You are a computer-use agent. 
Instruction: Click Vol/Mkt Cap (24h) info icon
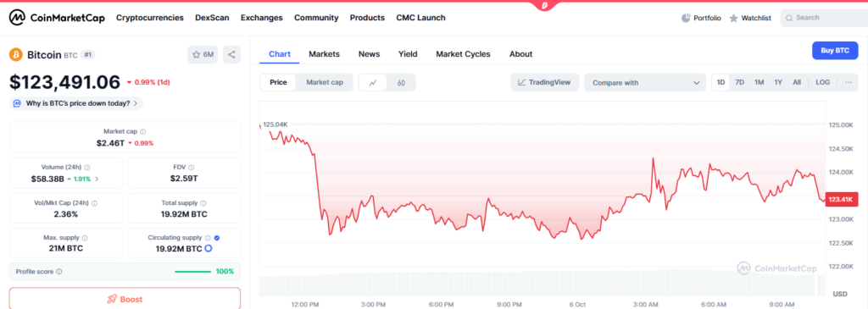pos(94,203)
